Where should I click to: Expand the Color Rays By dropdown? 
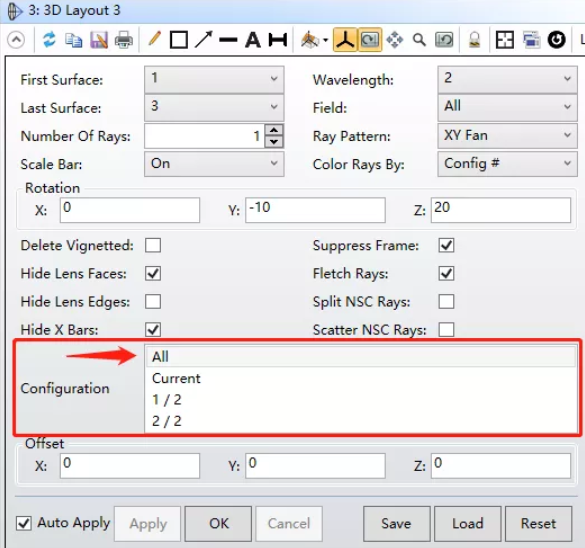click(x=507, y=164)
